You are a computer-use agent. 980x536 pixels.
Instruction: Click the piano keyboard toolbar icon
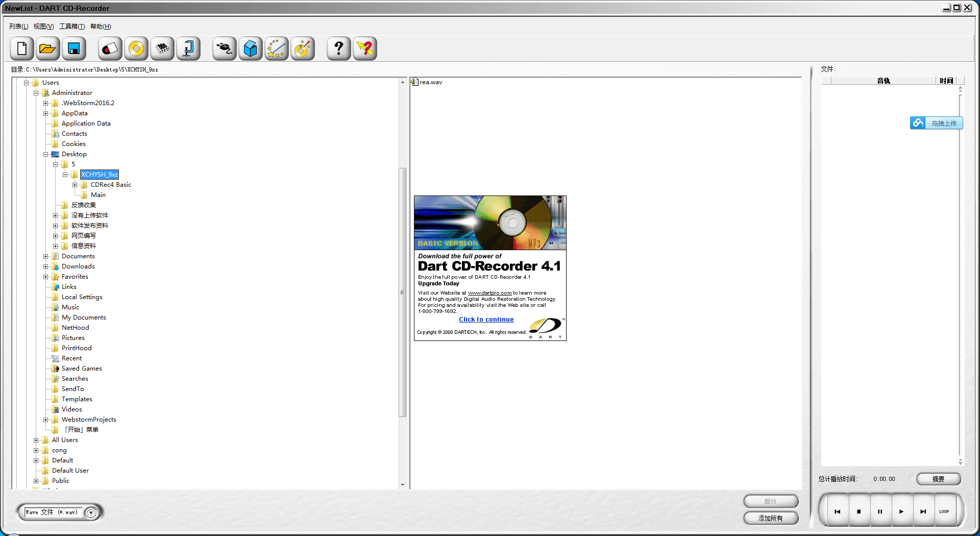(162, 49)
